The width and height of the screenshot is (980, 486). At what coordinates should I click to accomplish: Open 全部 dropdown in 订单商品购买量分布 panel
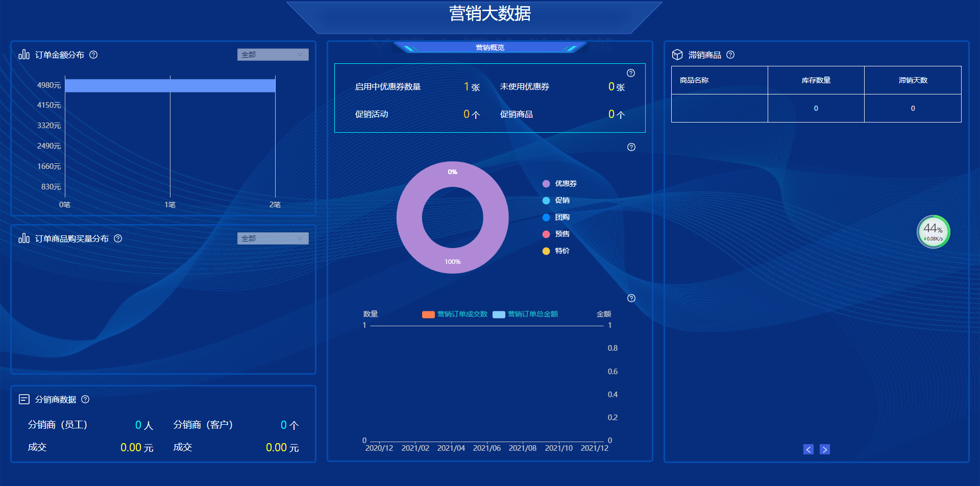(x=273, y=238)
